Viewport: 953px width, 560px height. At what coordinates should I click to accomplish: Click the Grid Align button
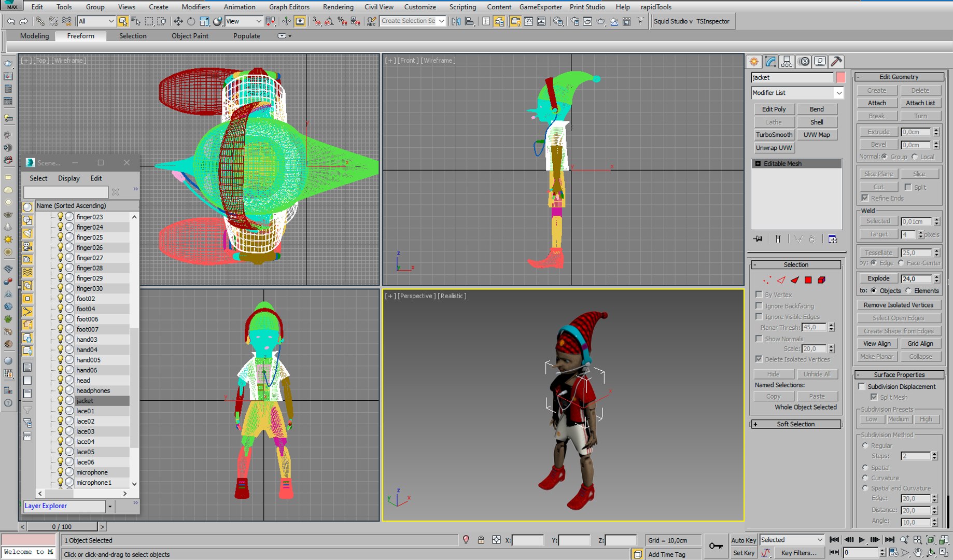point(920,343)
